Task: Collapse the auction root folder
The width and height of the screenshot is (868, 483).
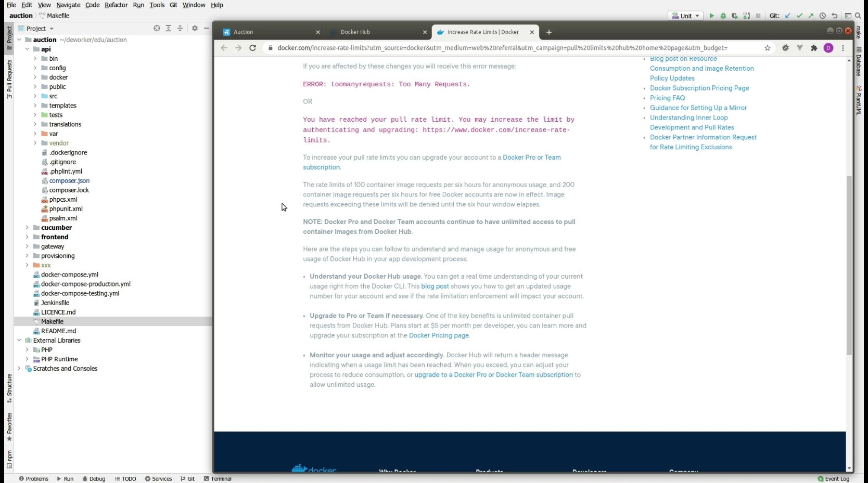Action: point(19,40)
